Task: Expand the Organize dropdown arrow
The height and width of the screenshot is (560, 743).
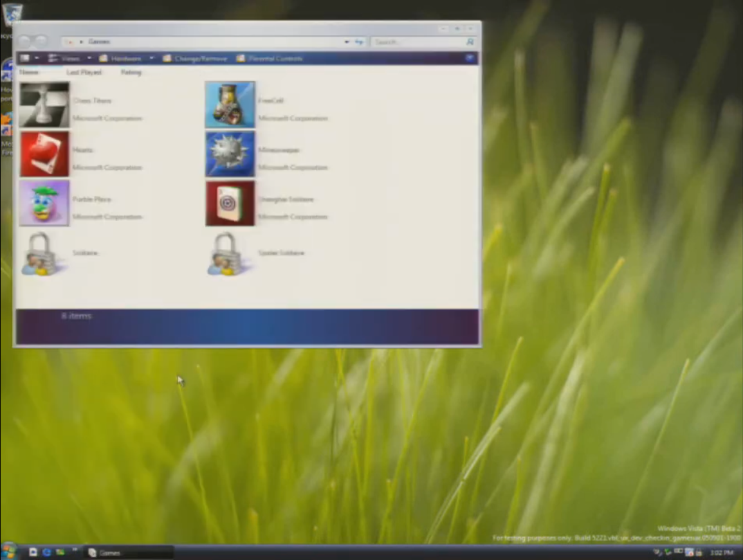Action: 37,59
